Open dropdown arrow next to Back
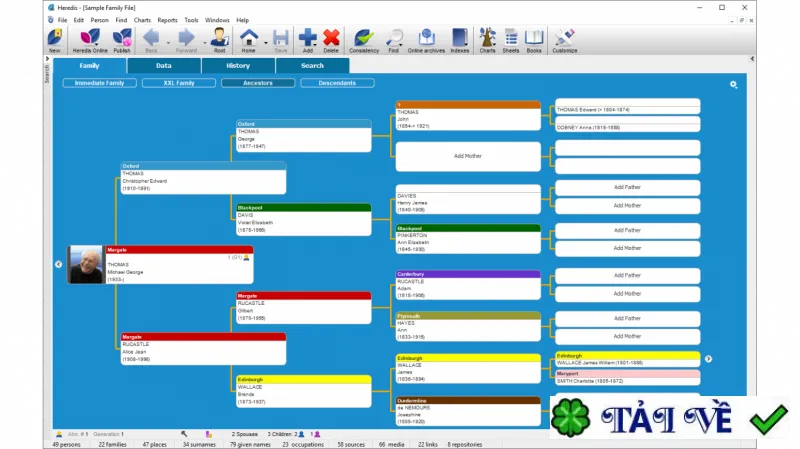800x449 pixels. [168, 43]
